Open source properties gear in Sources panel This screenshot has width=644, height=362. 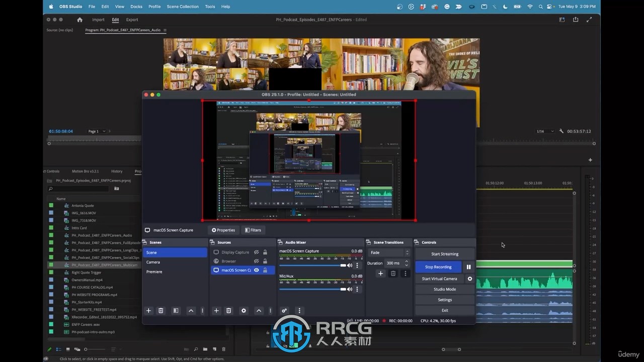[244, 311]
